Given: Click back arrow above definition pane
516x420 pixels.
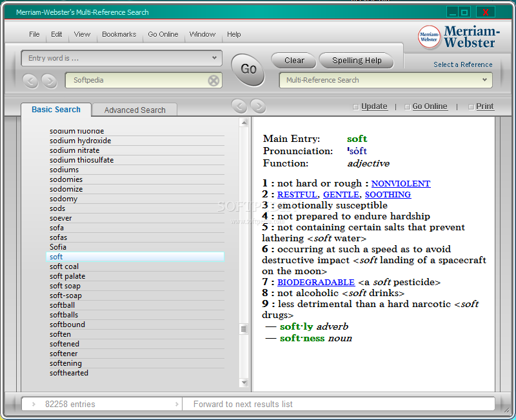Looking at the screenshot, I should click(x=239, y=106).
